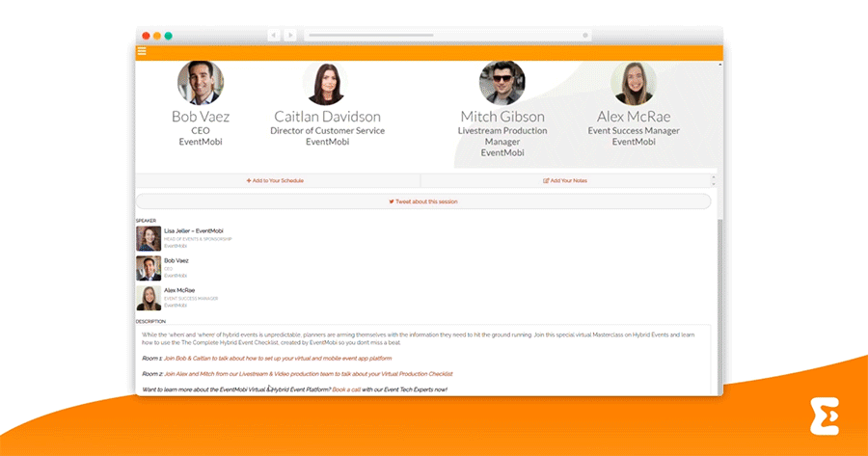This screenshot has width=868, height=456.
Task: Open Alex McRae speaker list thumbnail
Action: point(149,298)
